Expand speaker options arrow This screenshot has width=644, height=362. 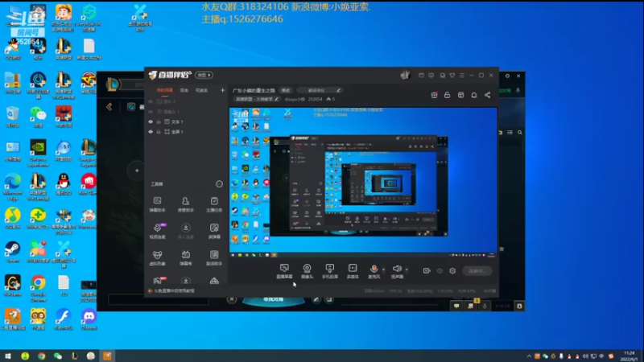[407, 269]
